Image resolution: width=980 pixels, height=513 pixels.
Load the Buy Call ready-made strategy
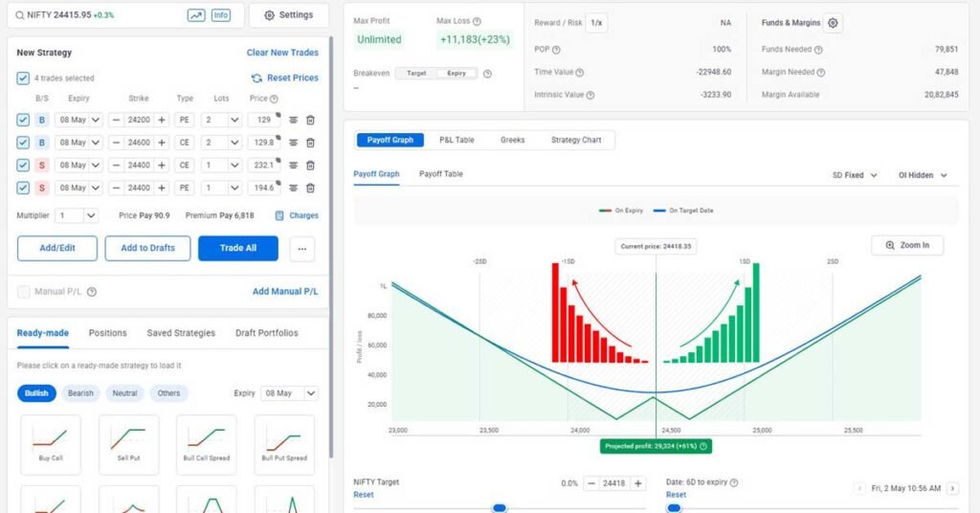click(51, 445)
